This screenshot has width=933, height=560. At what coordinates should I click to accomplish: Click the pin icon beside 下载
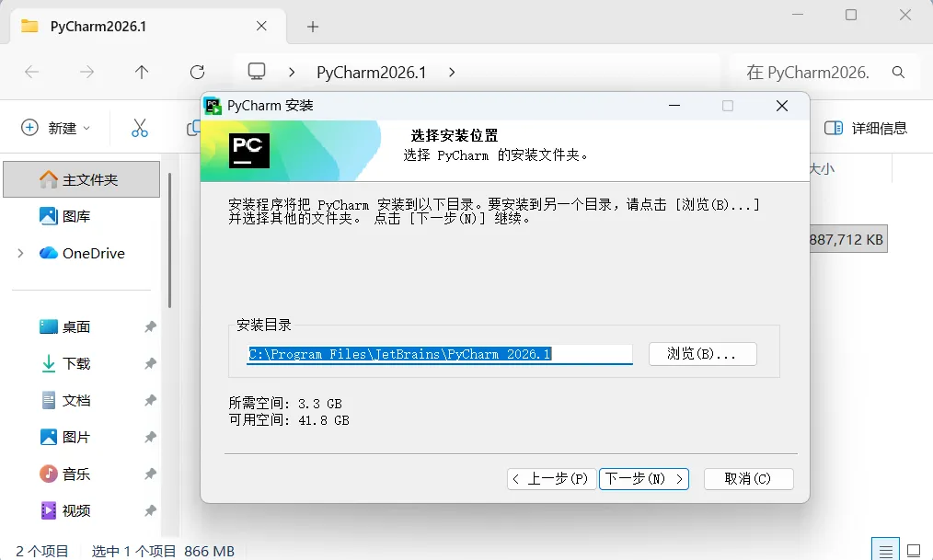click(x=150, y=363)
